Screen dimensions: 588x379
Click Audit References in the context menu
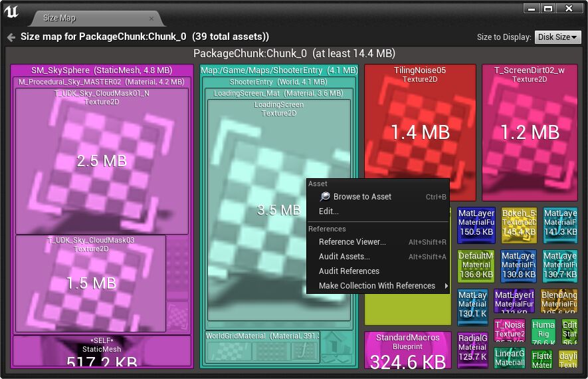[349, 271]
